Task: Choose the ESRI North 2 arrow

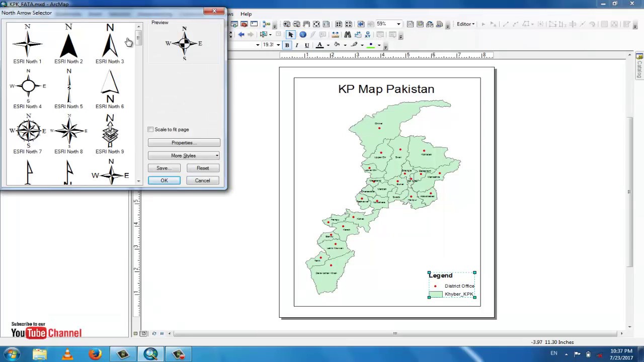Action: click(x=68, y=44)
